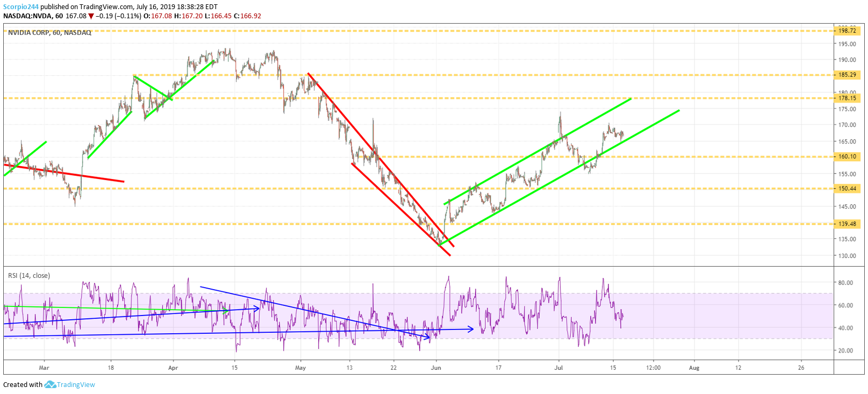Click the 195.00 price axis tick
The width and height of the screenshot is (868, 394).
click(x=848, y=44)
